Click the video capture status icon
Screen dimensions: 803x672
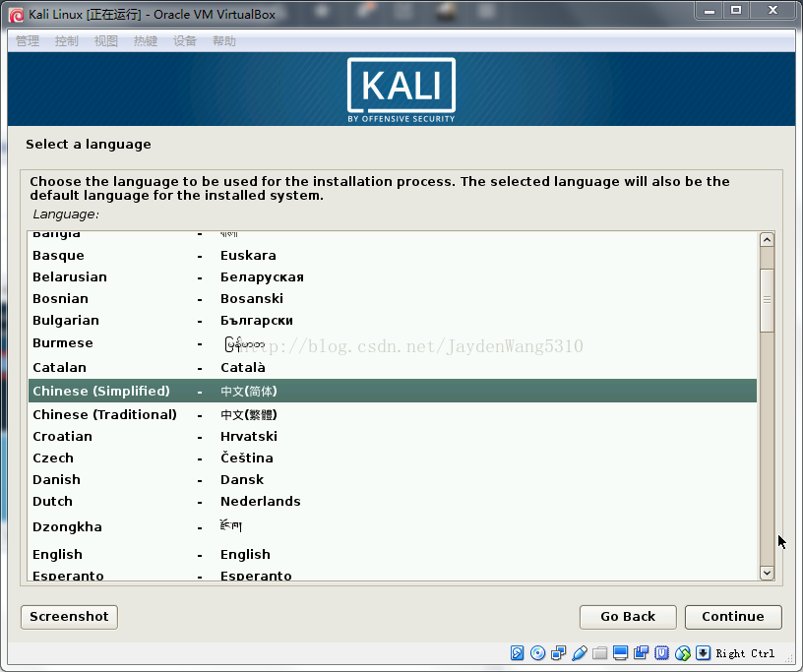point(642,653)
